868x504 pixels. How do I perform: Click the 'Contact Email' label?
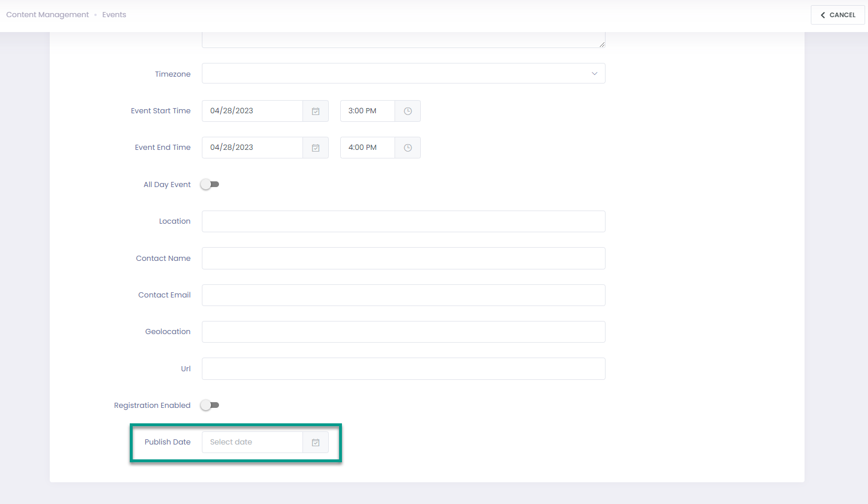(165, 295)
